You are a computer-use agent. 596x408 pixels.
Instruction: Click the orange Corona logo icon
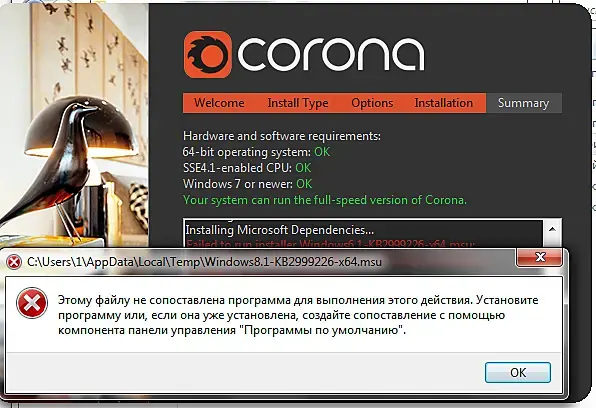coord(208,54)
